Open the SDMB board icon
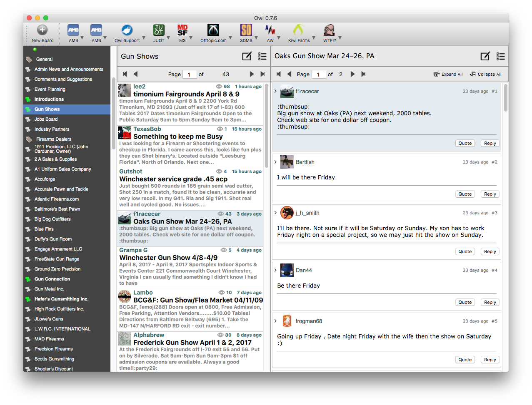 coord(246,30)
